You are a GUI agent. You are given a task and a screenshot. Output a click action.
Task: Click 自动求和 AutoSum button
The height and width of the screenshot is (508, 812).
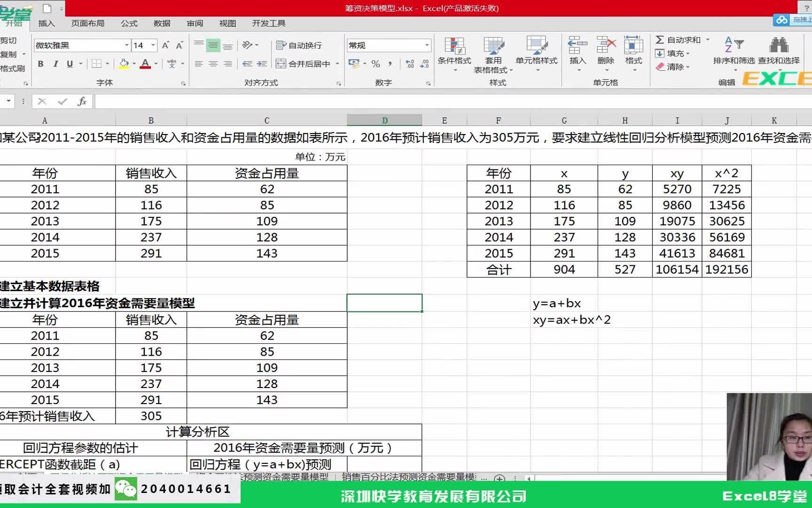coord(678,40)
